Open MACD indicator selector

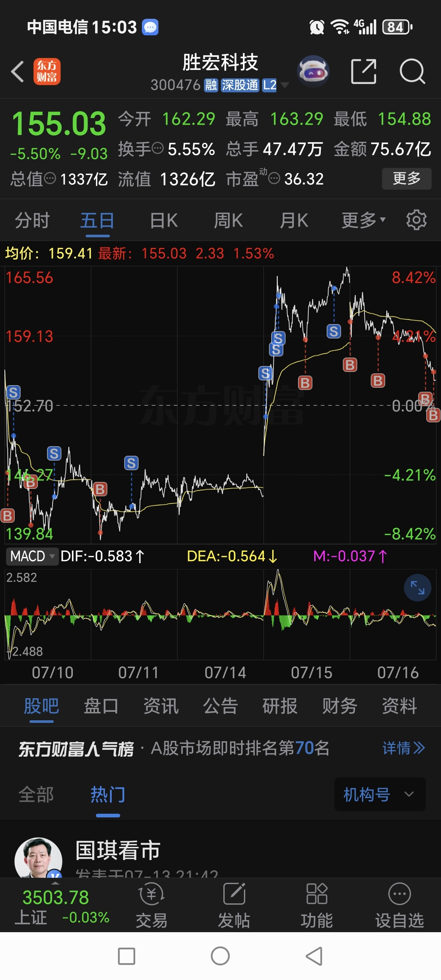coord(32,556)
